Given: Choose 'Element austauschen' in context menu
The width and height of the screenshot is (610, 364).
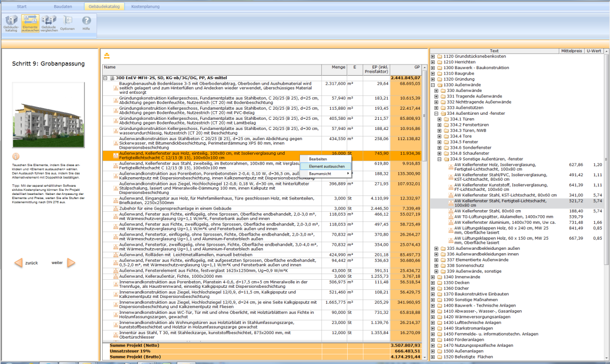Looking at the screenshot, I should pos(323,166).
